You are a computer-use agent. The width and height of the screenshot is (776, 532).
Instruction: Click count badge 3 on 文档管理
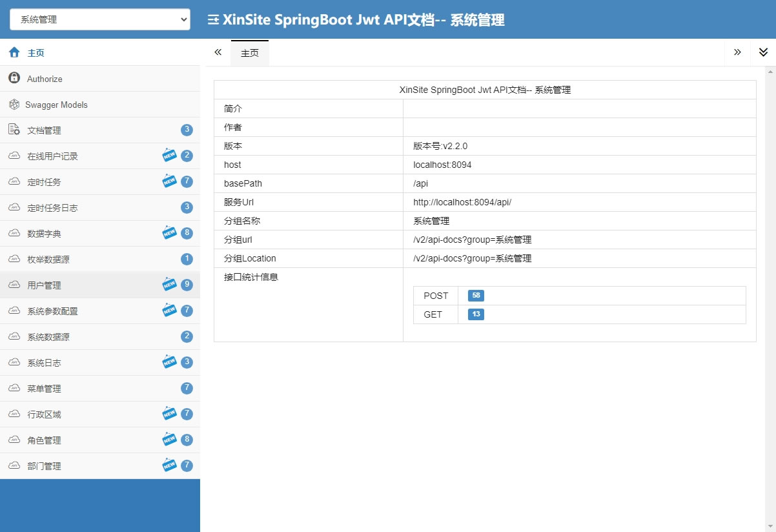coord(187,130)
